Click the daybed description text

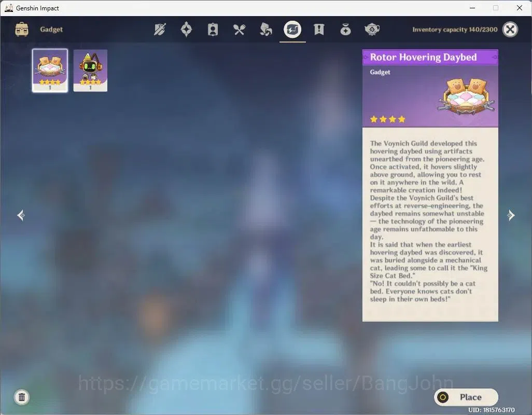(428, 221)
